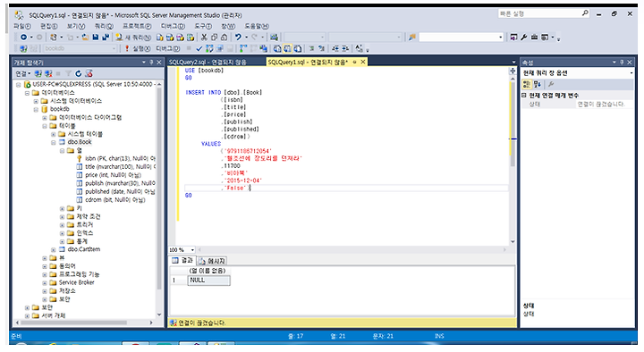Click the Cut scissors icon
Screen dimensions: 644x352
tap(204, 38)
